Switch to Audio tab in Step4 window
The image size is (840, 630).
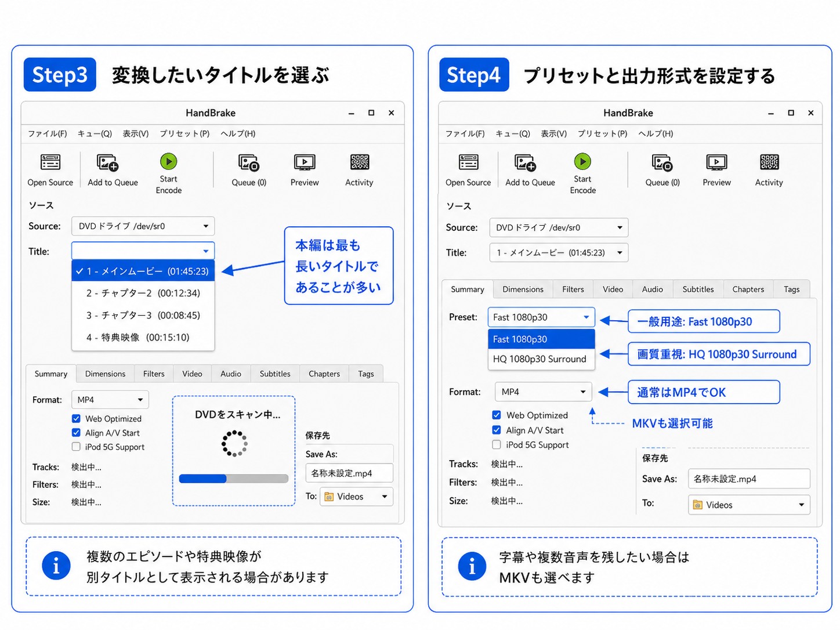[x=653, y=289]
